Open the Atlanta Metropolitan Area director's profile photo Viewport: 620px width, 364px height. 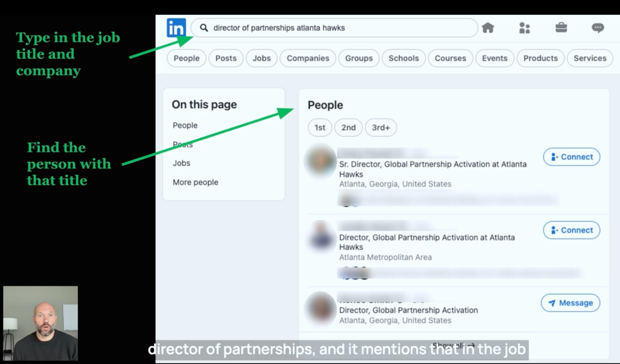pyautogui.click(x=320, y=237)
